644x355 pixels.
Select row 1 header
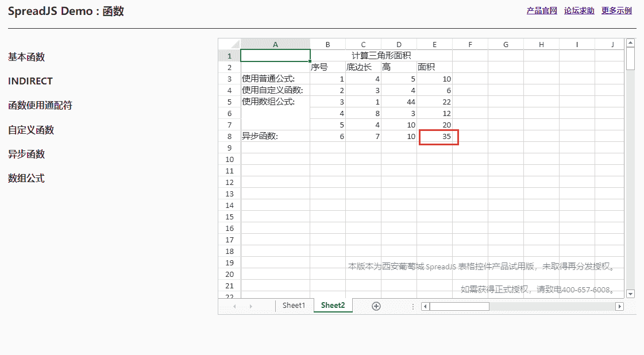(x=230, y=56)
